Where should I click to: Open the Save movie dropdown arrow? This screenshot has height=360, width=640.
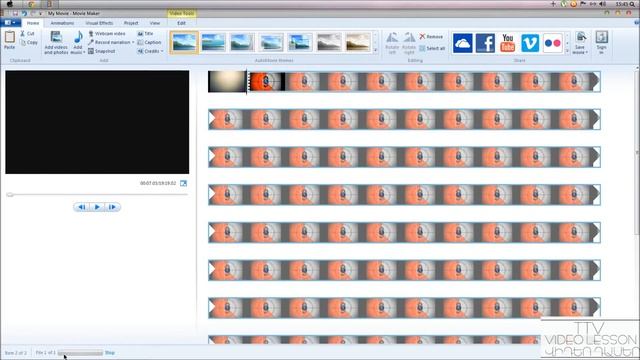tap(586, 52)
